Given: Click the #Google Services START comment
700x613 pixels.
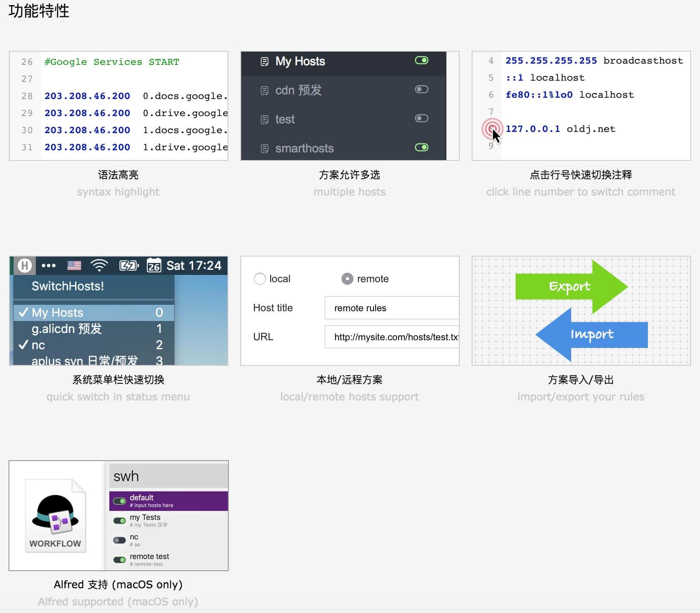Looking at the screenshot, I should coord(112,62).
